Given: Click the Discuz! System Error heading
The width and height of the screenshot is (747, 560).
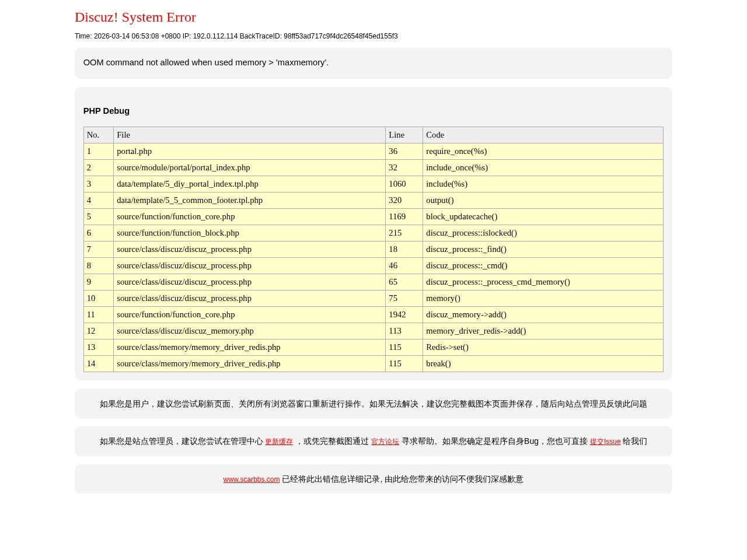Looking at the screenshot, I should 135,17.
